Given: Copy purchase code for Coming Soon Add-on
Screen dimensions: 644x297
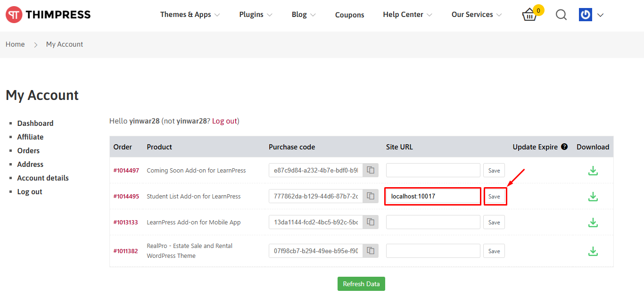Looking at the screenshot, I should [x=371, y=170].
